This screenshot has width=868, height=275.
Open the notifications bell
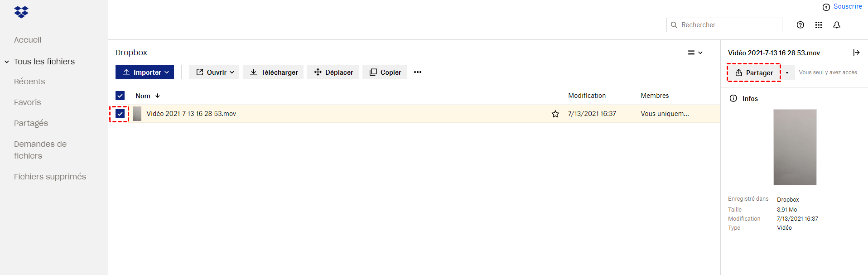point(837,25)
